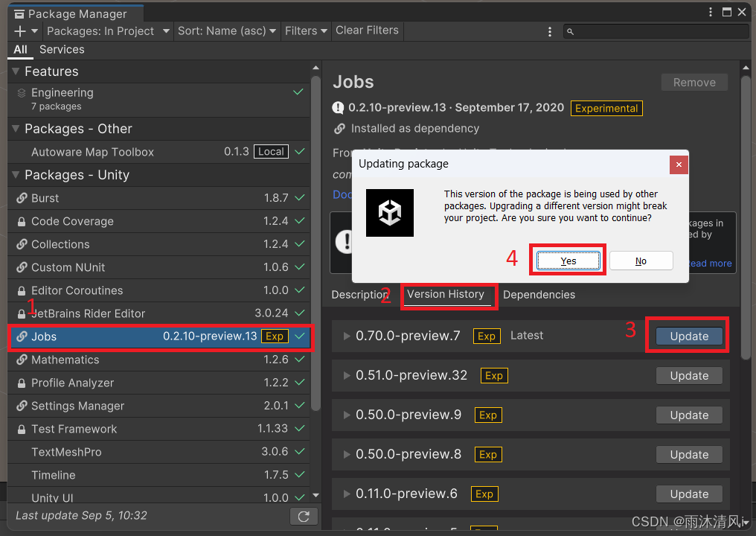Switch to the All tab
Image resolution: width=756 pixels, height=536 pixels.
pos(20,50)
